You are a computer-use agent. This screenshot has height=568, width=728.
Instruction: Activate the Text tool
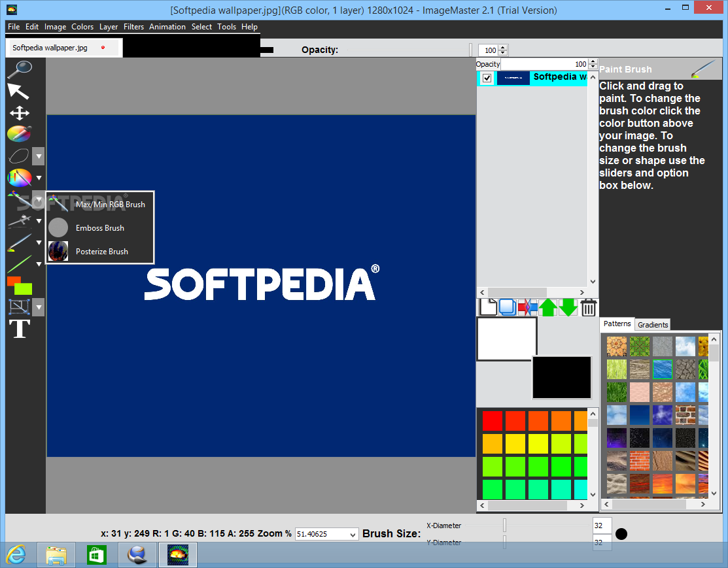(20, 329)
